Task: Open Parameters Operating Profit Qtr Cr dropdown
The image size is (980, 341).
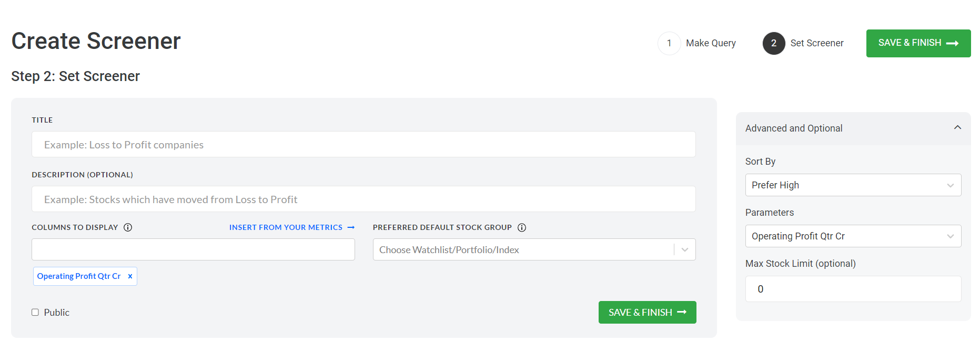Action: (853, 236)
